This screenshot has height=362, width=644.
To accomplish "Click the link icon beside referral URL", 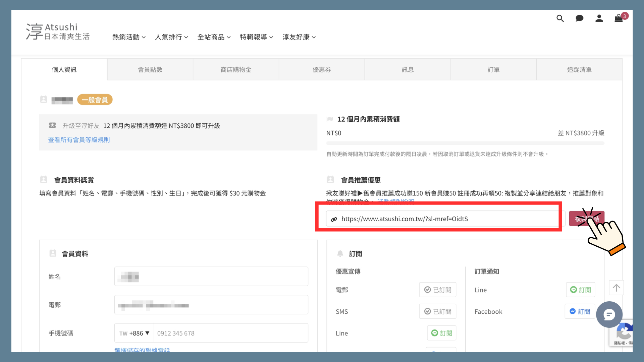I will pyautogui.click(x=334, y=219).
